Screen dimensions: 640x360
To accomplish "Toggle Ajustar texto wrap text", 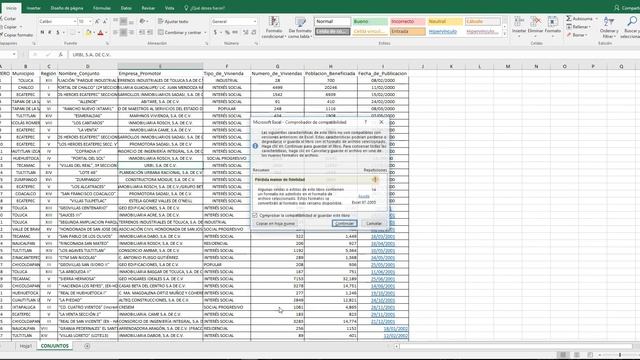I will [x=173, y=21].
